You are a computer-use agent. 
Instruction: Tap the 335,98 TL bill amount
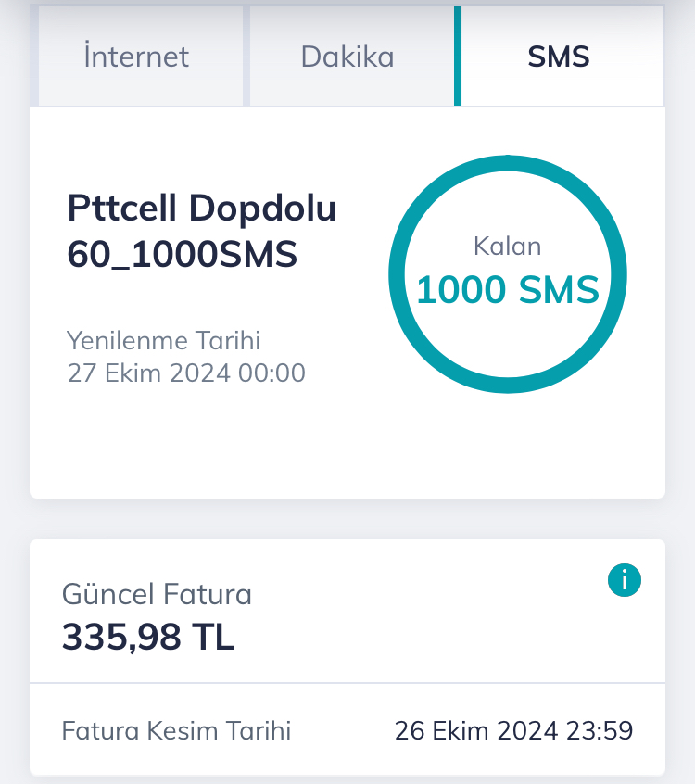148,637
